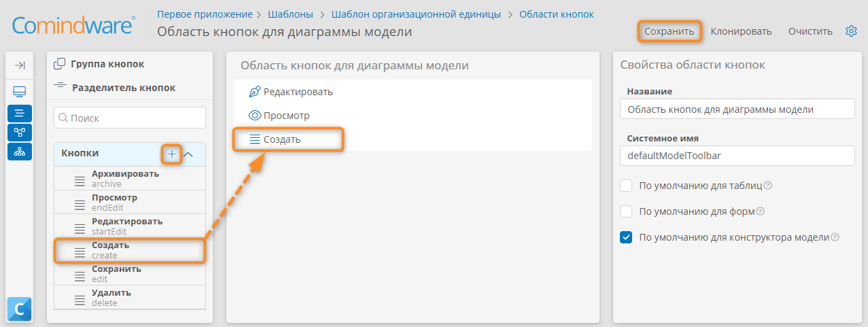Enable 'По умолчанию для форм' checkbox

point(627,211)
